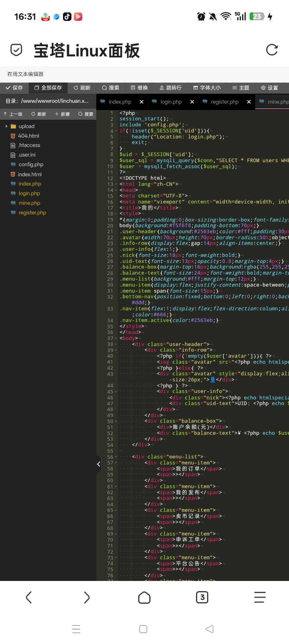Create a new item with 新建
Screen dimensions: 289x644
(x=62, y=114)
